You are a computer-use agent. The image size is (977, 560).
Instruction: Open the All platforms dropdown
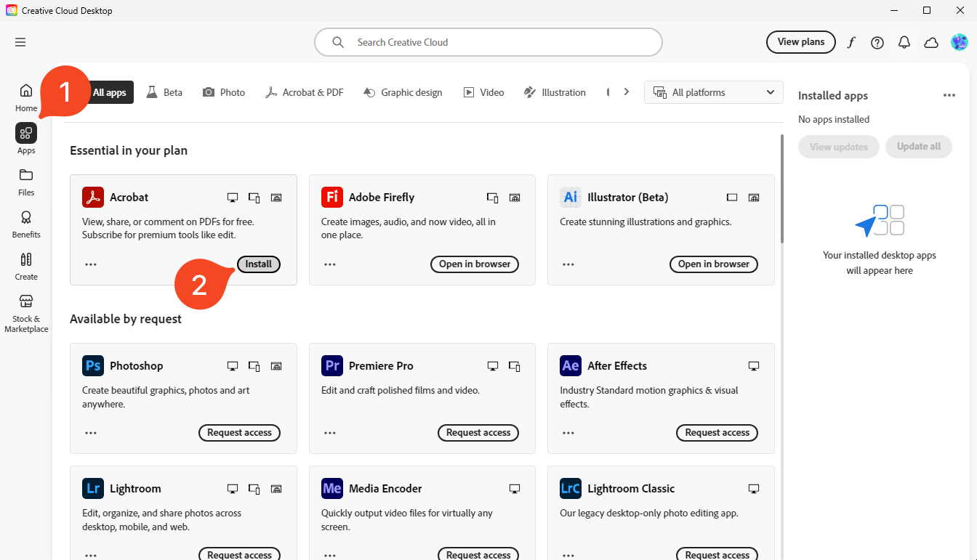point(714,92)
